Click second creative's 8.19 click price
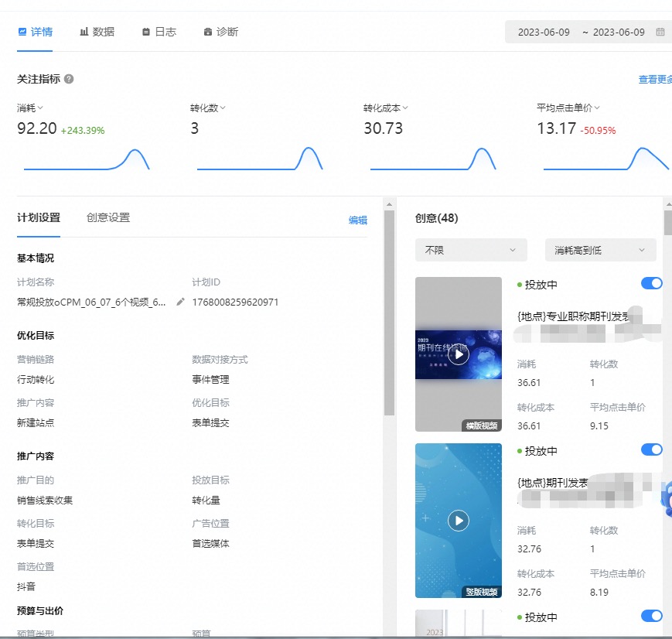This screenshot has width=672, height=639. [x=599, y=593]
